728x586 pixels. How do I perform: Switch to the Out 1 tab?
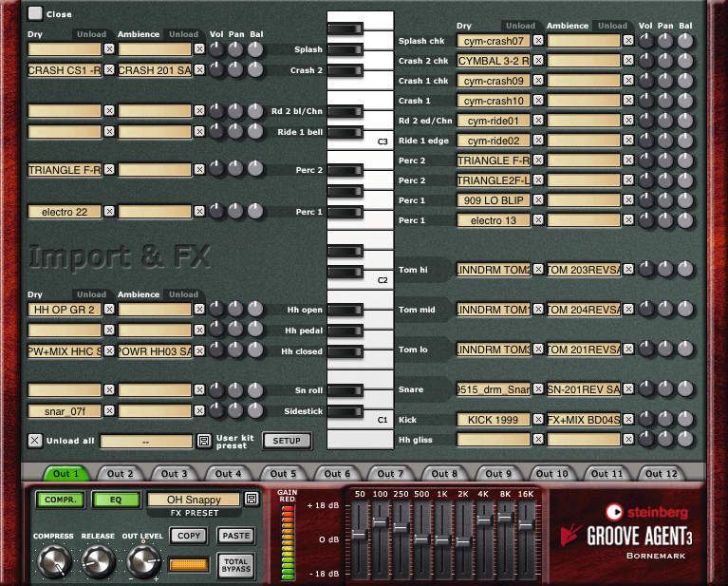coord(65,474)
